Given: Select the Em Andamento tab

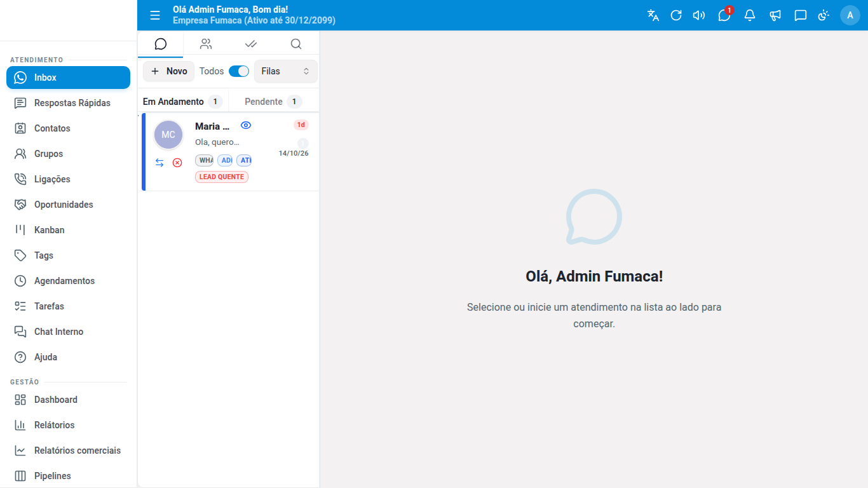Looking at the screenshot, I should point(182,102).
